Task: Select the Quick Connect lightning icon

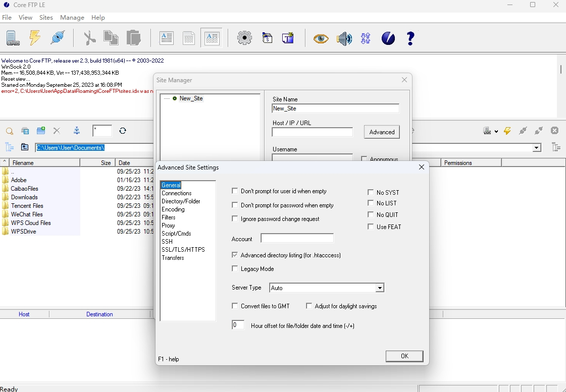Action: click(x=34, y=37)
